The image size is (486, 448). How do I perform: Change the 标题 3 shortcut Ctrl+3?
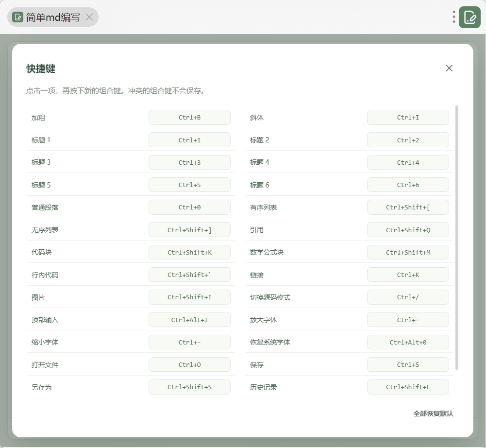(189, 162)
